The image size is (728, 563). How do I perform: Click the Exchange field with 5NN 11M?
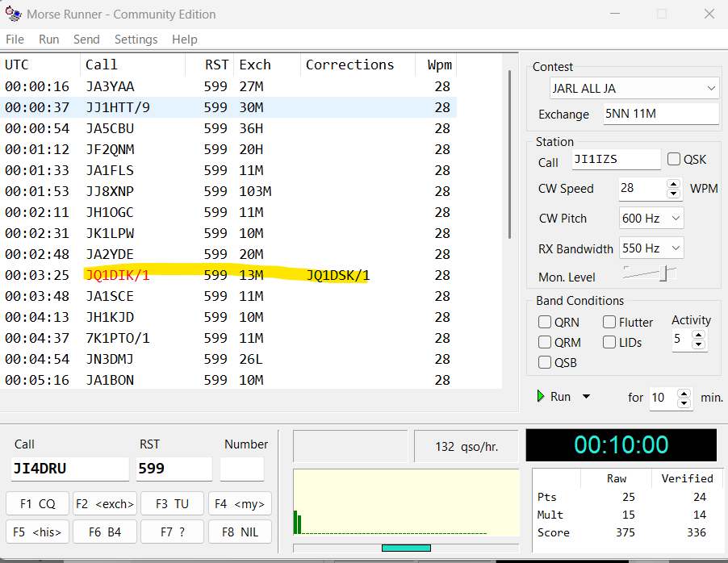coord(661,114)
